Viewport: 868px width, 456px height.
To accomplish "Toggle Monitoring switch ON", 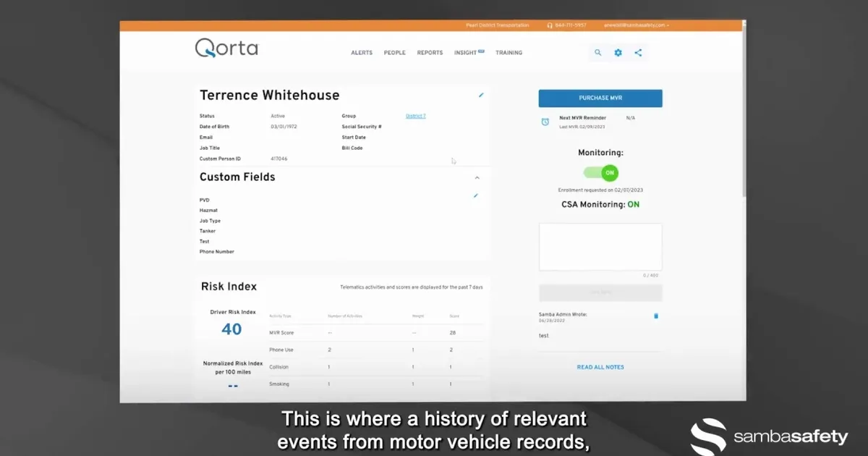I will click(x=602, y=173).
